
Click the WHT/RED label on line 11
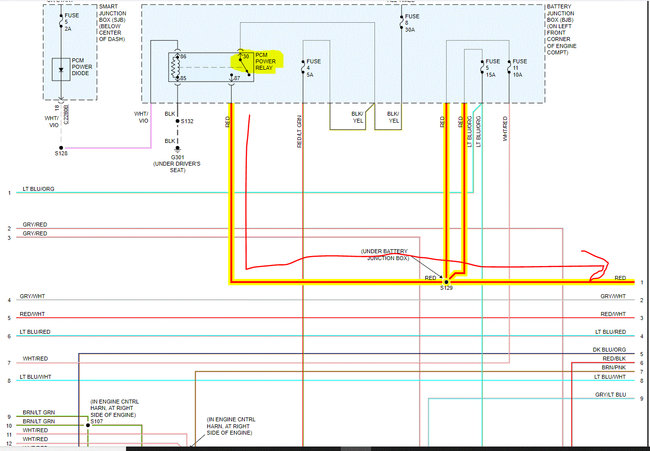coord(35,431)
